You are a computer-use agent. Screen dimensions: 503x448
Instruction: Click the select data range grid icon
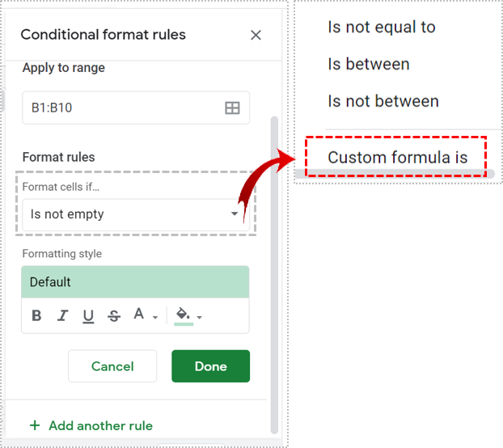click(x=232, y=108)
